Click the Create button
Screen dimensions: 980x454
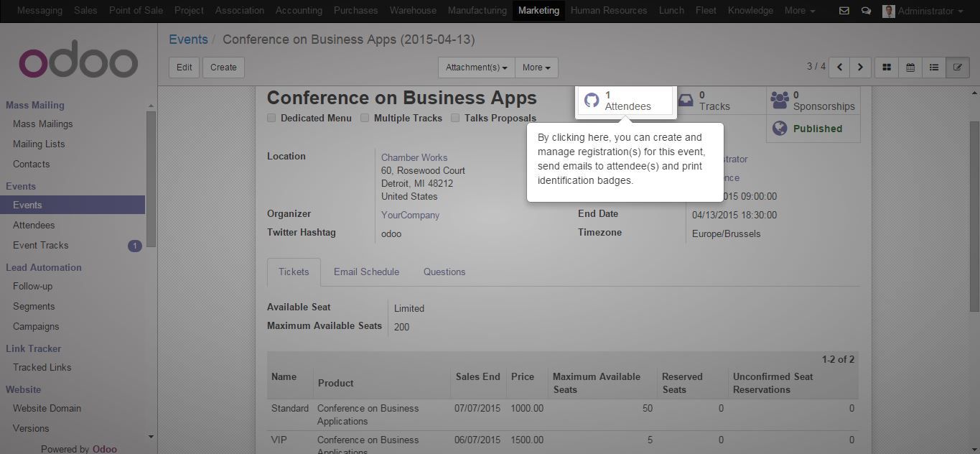[223, 68]
